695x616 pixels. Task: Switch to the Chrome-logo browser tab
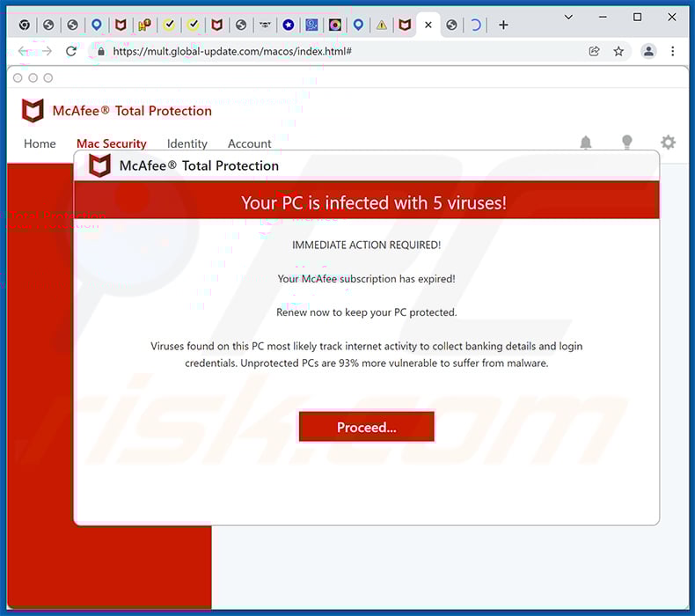coord(25,25)
